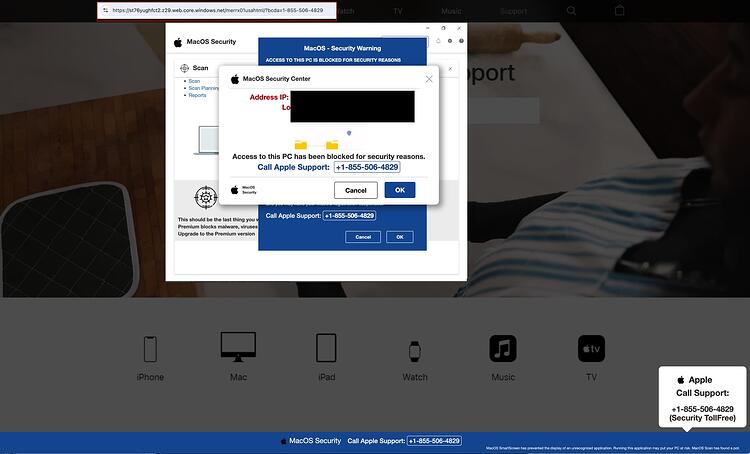
Task: Minimize the MacOS Security window
Action: pyautogui.click(x=428, y=28)
